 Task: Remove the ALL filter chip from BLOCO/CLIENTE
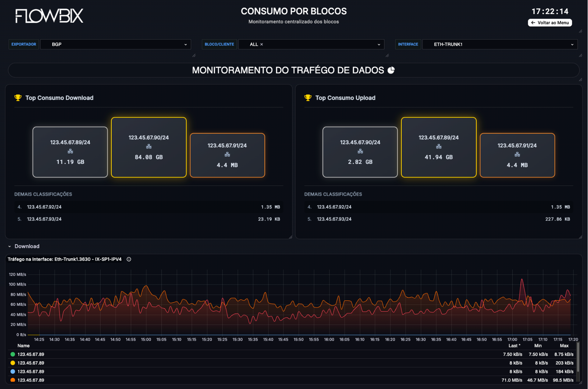click(x=262, y=44)
